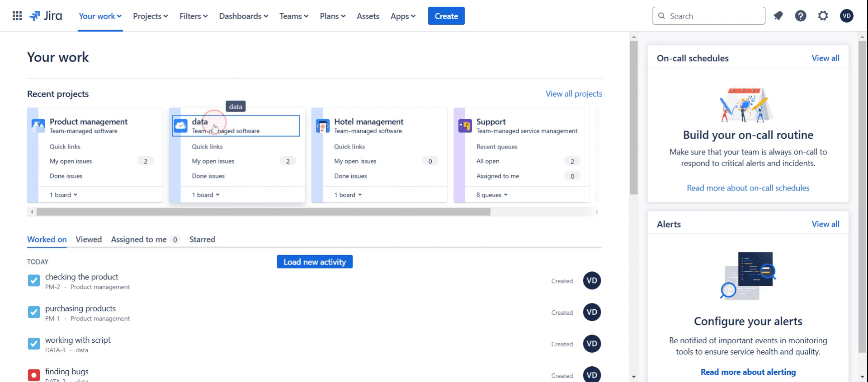This screenshot has height=382, width=868.
Task: Open the Support project title
Action: (491, 121)
